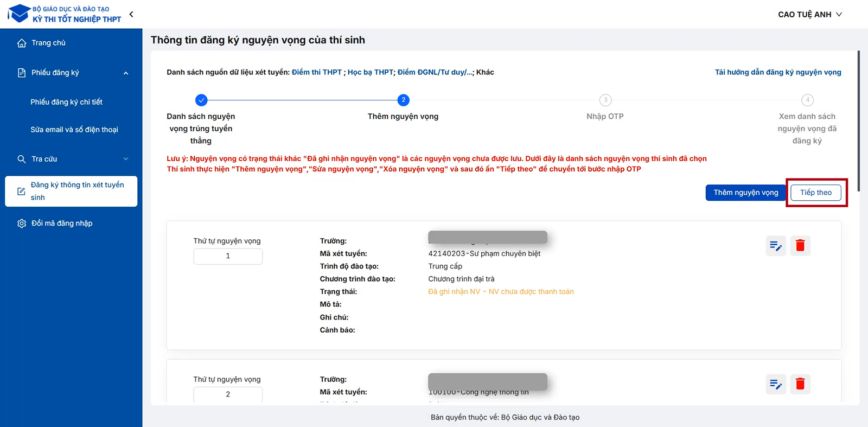Viewport: 868px width, 427px height.
Task: Open Đổi mã đăng nhập settings
Action: [62, 224]
